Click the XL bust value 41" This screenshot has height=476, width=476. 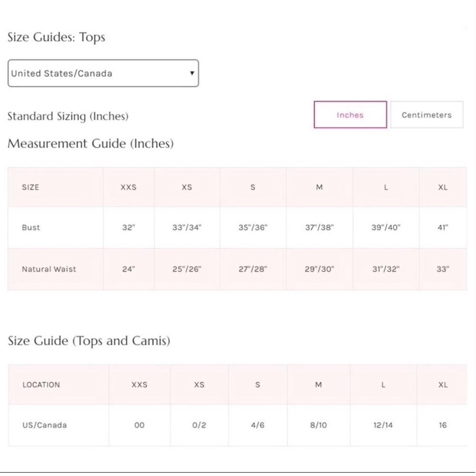click(443, 228)
